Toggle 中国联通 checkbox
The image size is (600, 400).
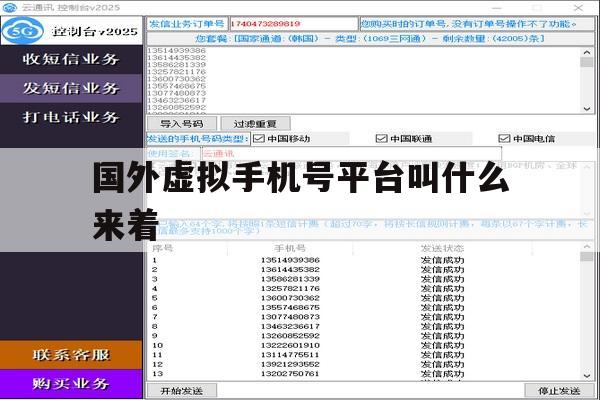(x=382, y=139)
